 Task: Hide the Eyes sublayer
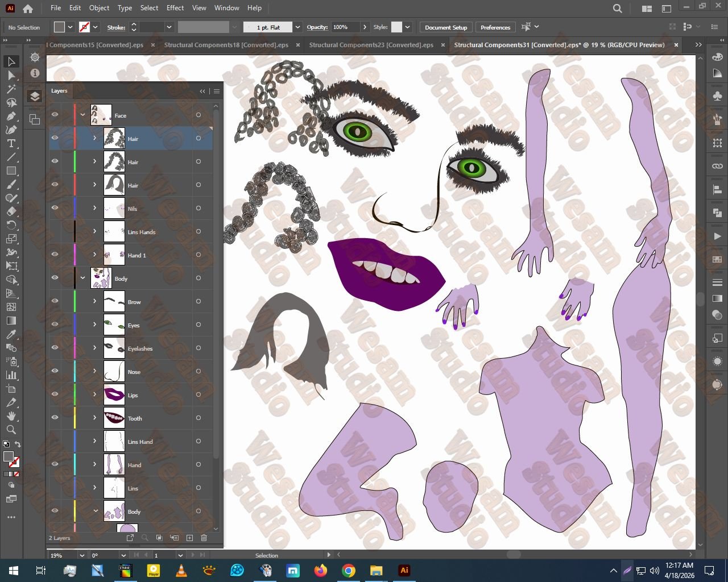[x=55, y=325]
